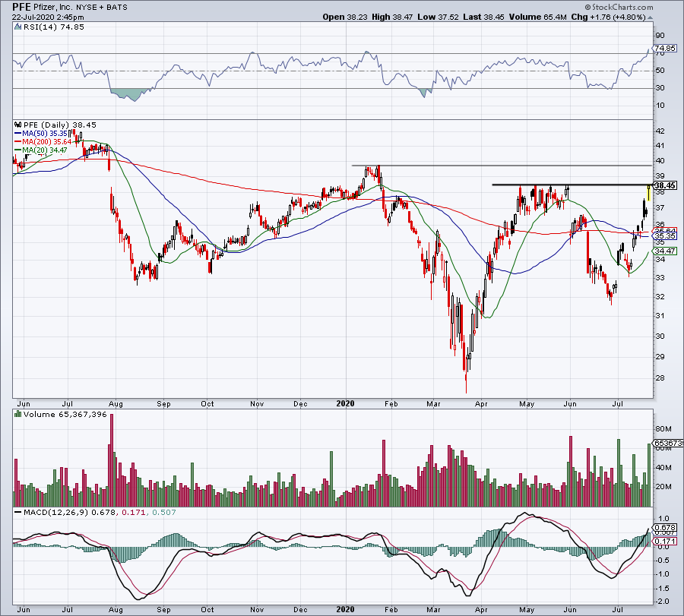Click the green 34.47 moving average axis tag

(x=665, y=251)
